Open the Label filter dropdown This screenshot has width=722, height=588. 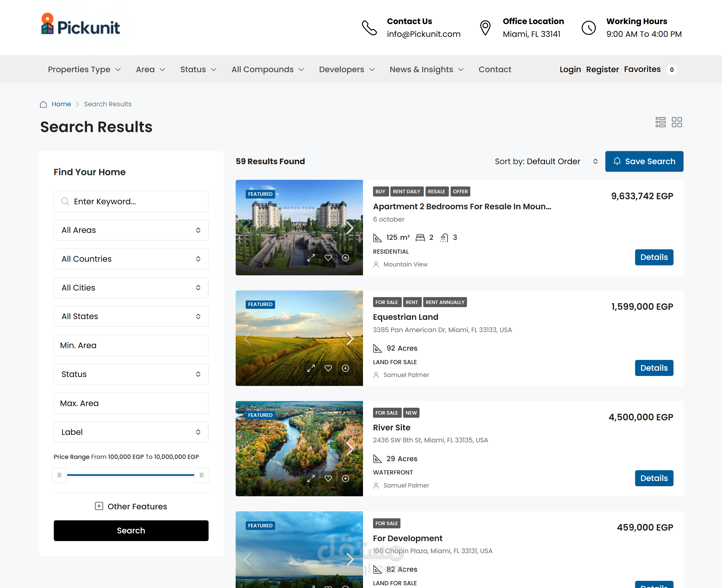click(x=131, y=432)
